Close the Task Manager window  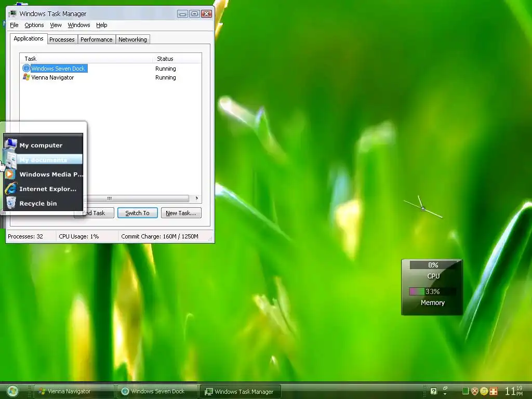pyautogui.click(x=206, y=14)
